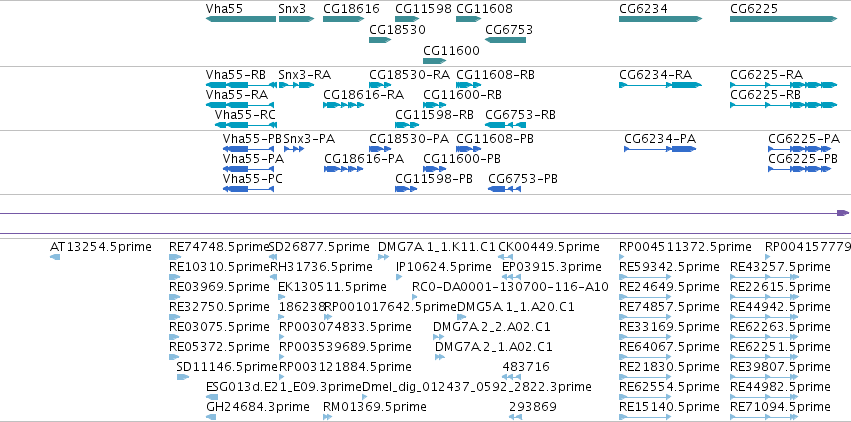Click the CG6225-PA protein feature
This screenshot has height=422, width=851.
800,149
